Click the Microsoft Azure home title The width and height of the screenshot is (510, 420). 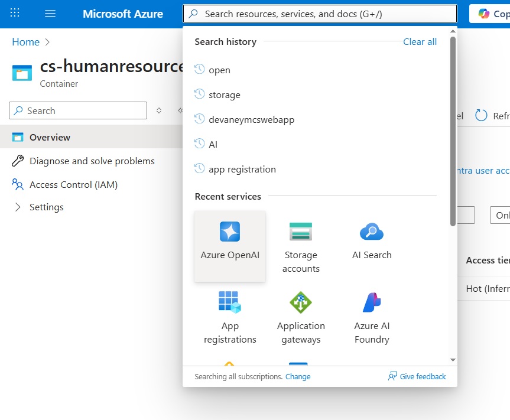(x=122, y=14)
